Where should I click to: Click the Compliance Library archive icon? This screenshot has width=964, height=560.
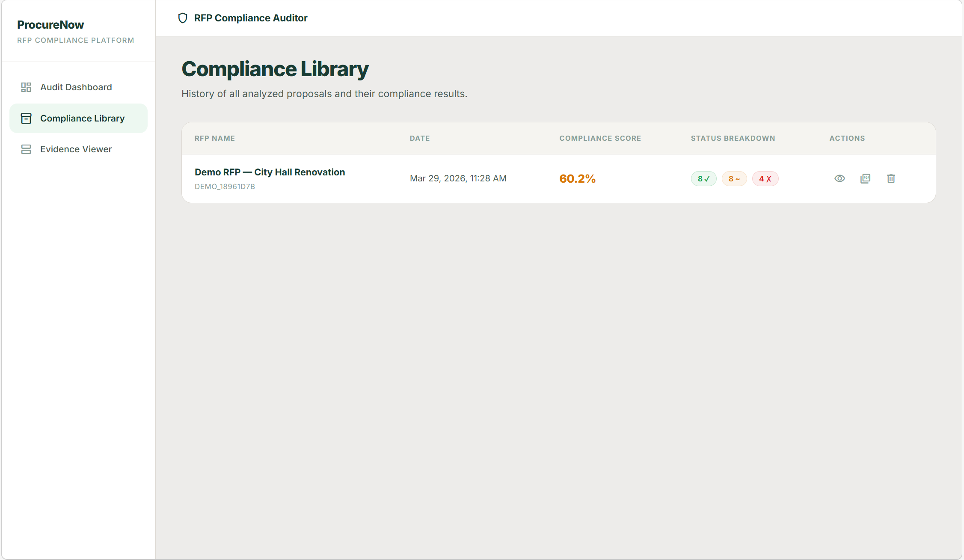coord(26,119)
